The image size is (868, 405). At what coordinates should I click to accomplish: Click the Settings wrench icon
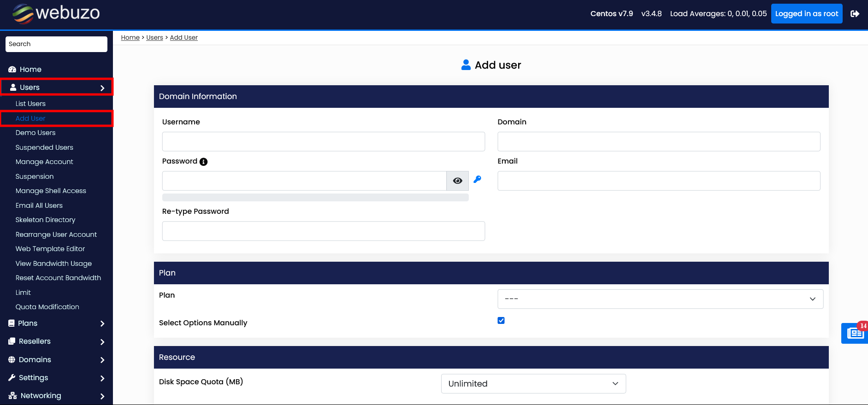click(12, 378)
